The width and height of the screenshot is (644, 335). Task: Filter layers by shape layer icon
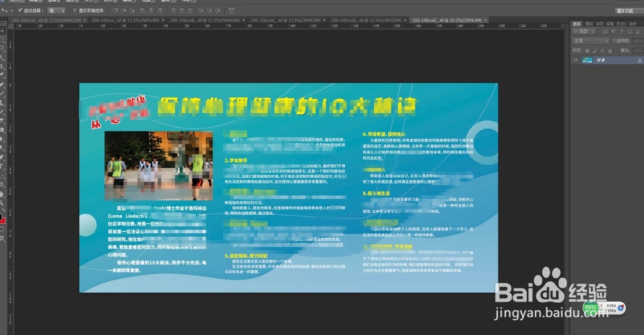coord(630,31)
